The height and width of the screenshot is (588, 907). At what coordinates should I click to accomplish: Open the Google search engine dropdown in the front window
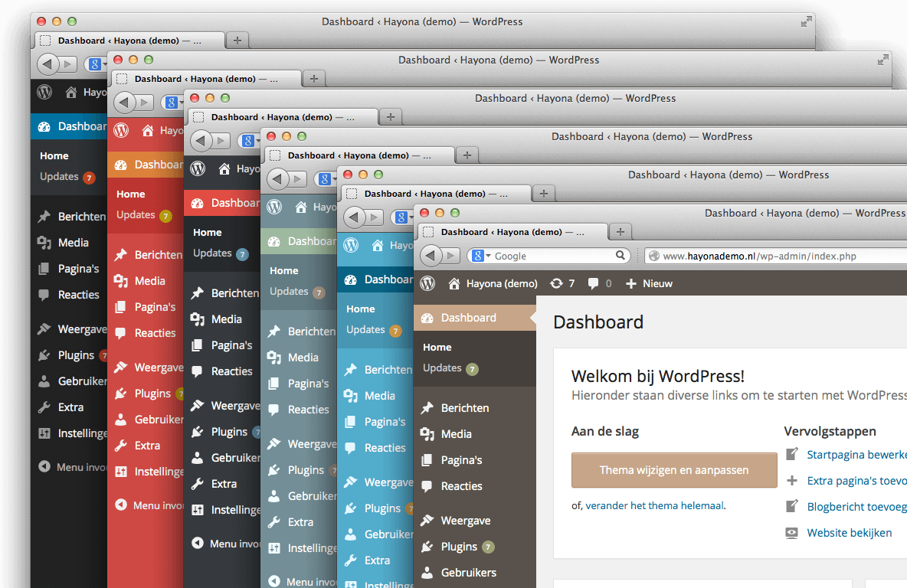click(481, 256)
